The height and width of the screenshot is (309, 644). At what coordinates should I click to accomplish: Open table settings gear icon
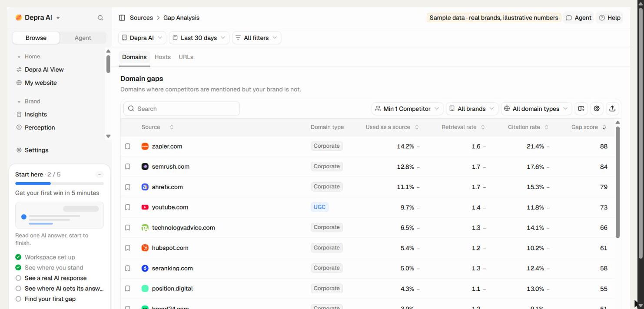(x=597, y=109)
